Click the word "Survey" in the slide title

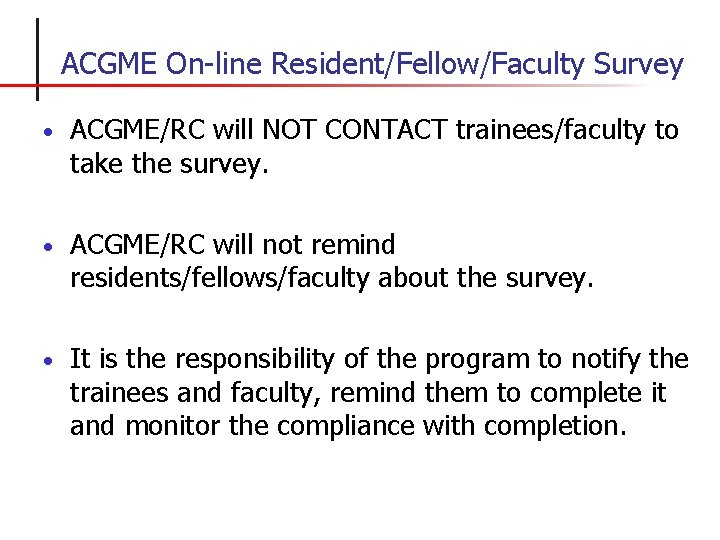[x=637, y=66]
